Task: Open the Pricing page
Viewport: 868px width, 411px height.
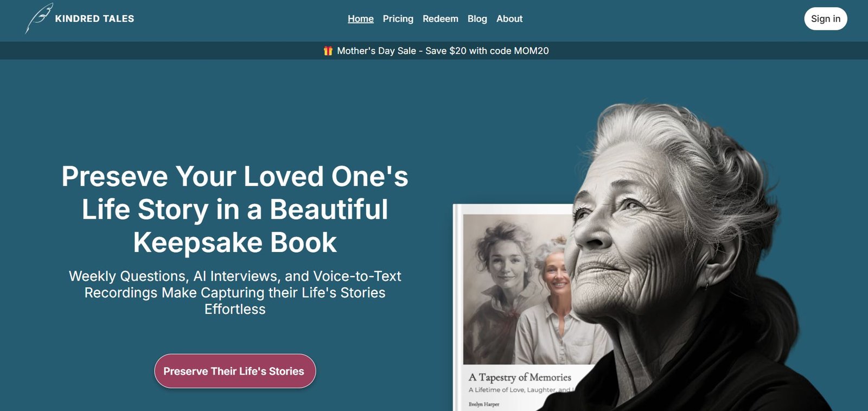Action: point(398,19)
